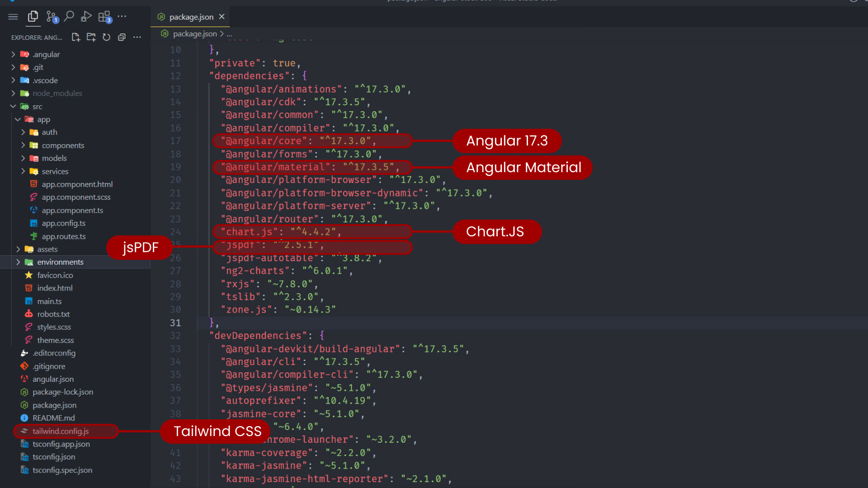Click the "autoprefixer" devDependency text
Image resolution: width=868 pixels, height=488 pixels.
pos(261,401)
